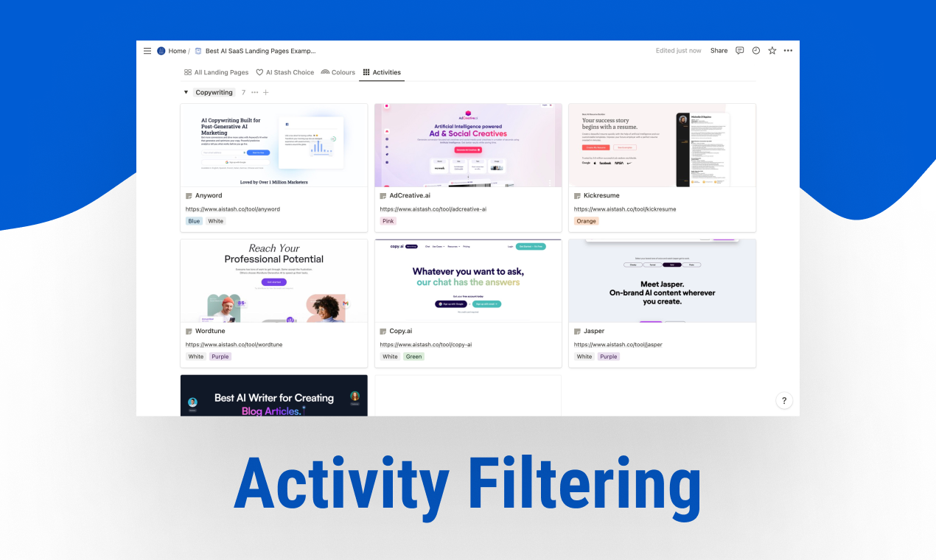Click the page icon next to Wordtune

[189, 332]
